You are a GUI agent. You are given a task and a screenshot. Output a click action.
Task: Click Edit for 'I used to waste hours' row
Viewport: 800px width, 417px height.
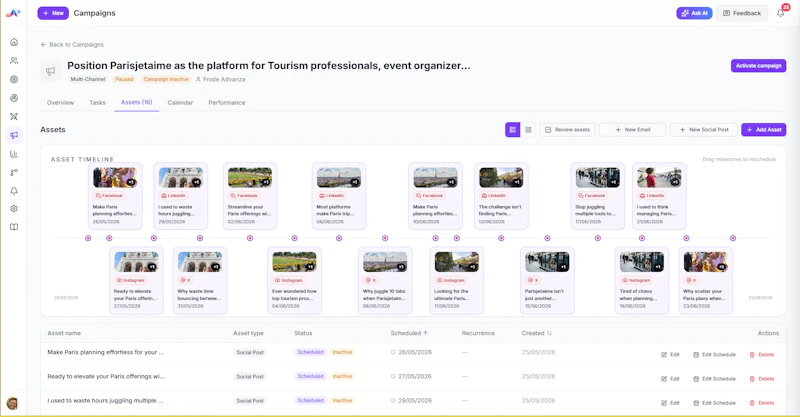point(670,403)
